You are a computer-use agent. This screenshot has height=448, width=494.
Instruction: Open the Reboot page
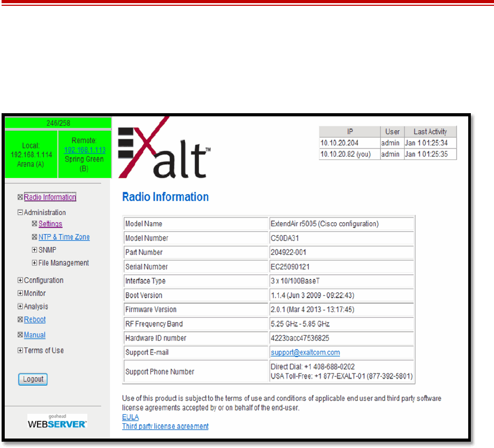click(35, 320)
